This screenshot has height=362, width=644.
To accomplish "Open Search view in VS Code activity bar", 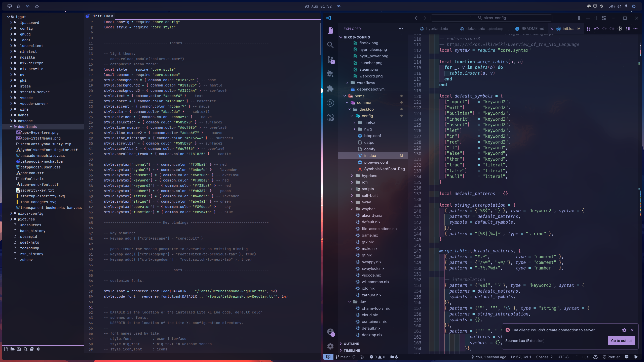I will pyautogui.click(x=330, y=45).
